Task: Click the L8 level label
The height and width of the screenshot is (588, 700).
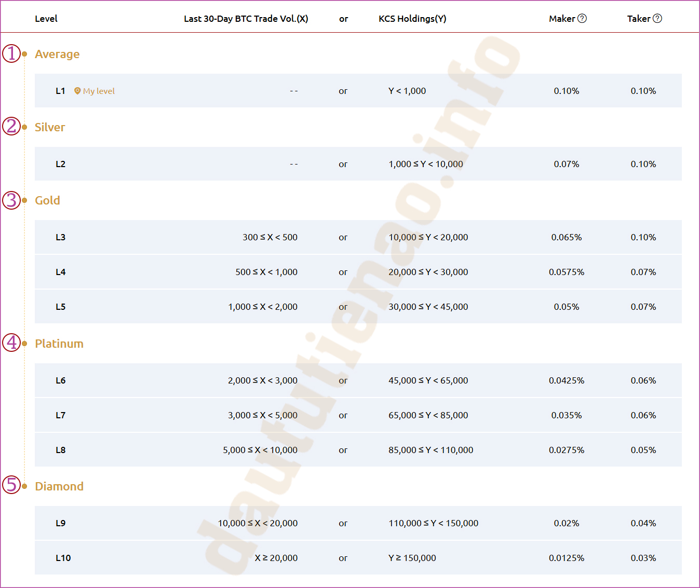Action: 61,450
